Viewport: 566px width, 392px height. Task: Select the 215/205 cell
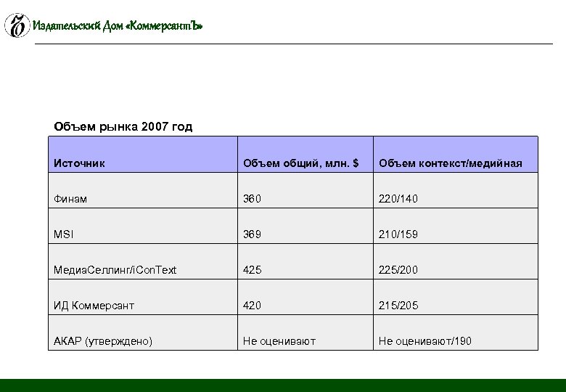[x=456, y=297]
